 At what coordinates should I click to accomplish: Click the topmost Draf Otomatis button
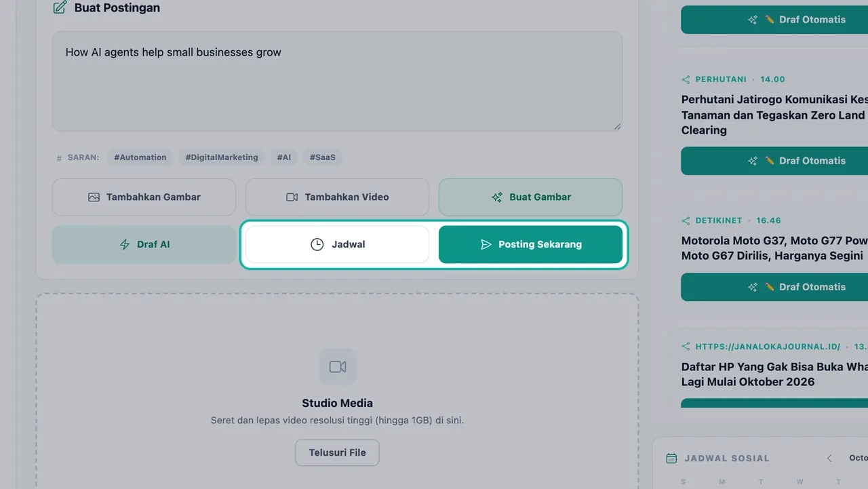tap(774, 20)
